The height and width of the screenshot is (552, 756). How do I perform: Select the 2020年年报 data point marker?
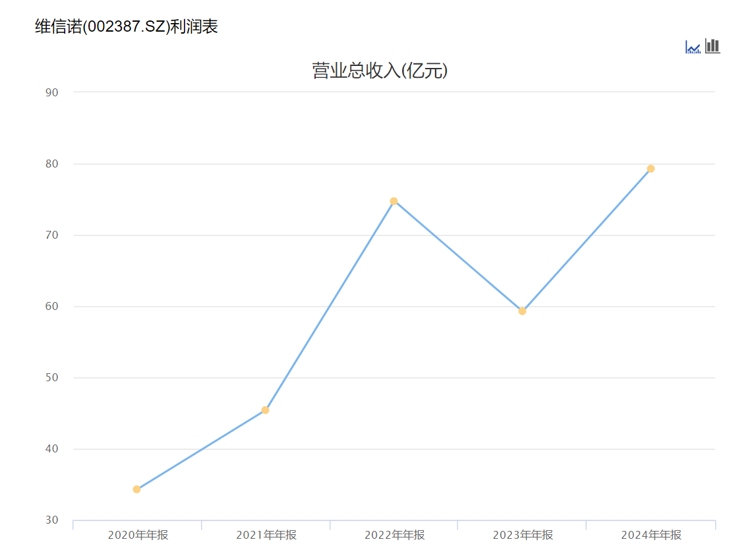pos(137,489)
